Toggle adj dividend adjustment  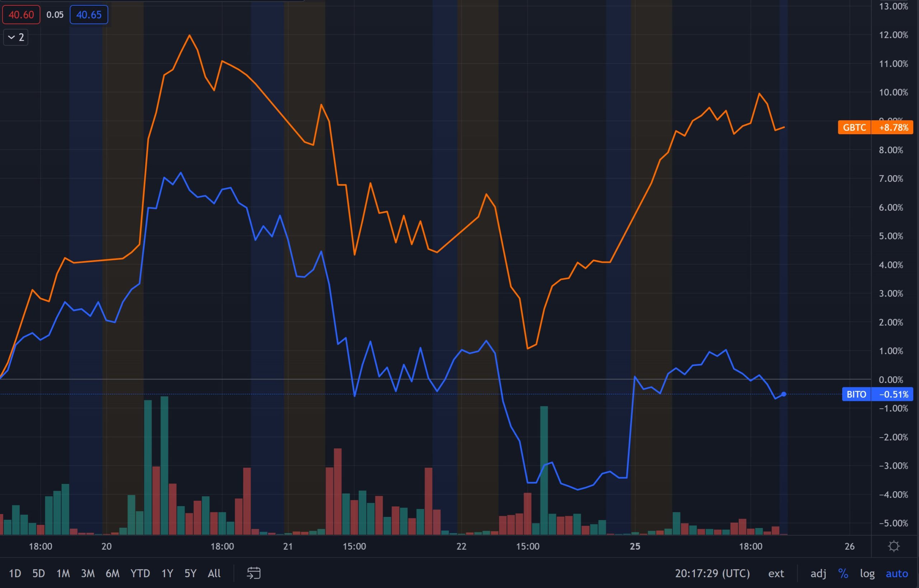[818, 573]
